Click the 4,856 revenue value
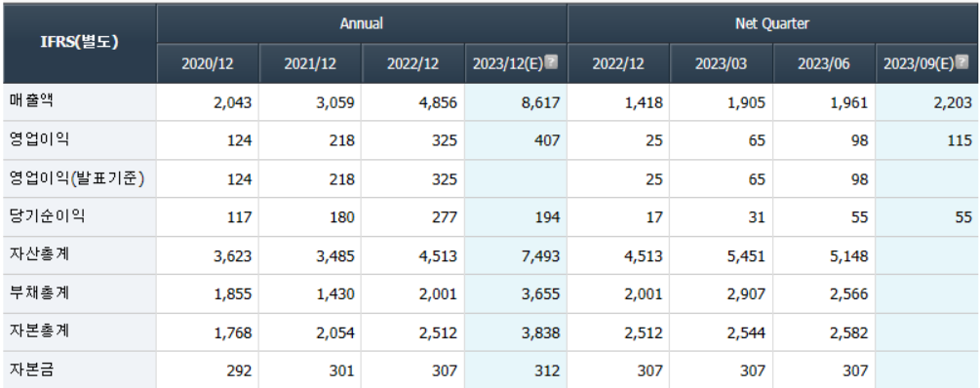The height and width of the screenshot is (388, 980). (x=437, y=102)
